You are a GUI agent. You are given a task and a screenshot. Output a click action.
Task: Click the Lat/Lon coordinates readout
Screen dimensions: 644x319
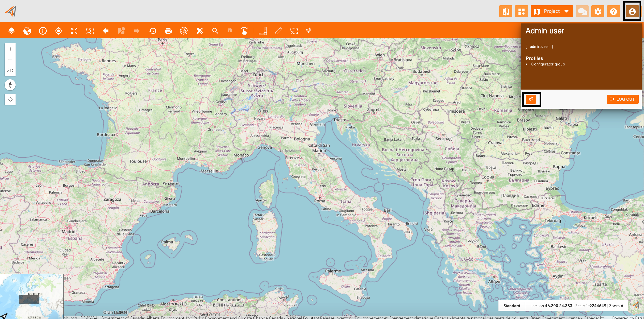coord(551,306)
